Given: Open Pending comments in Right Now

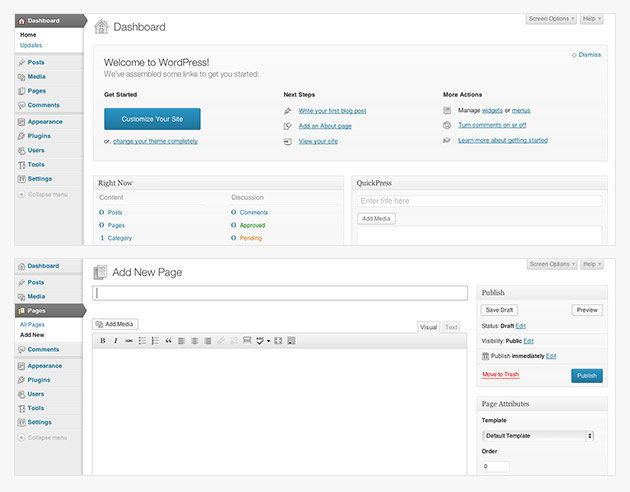Looking at the screenshot, I should click(251, 238).
